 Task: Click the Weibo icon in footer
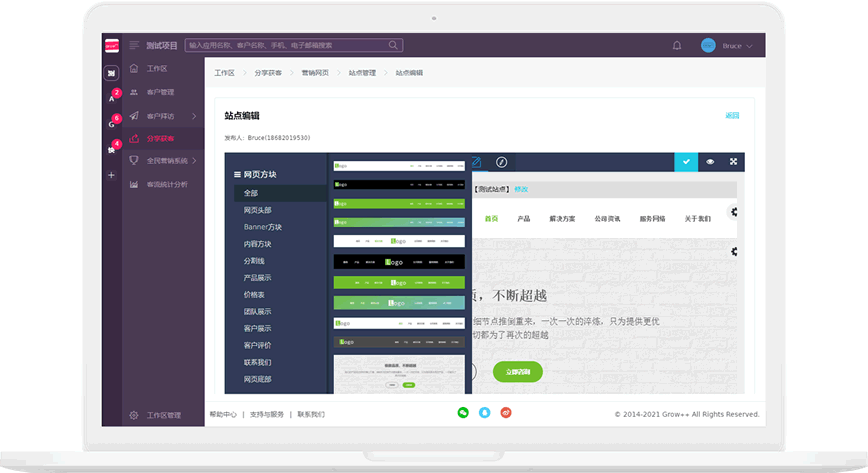coord(506,412)
